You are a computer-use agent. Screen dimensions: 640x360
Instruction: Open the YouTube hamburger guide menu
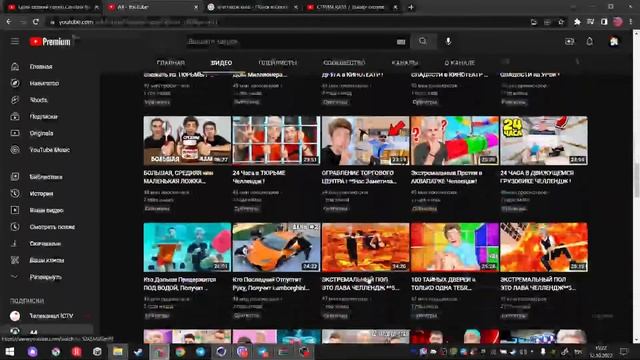point(15,41)
